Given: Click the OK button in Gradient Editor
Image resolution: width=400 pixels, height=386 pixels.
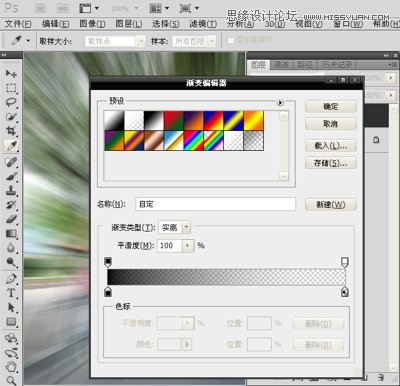Looking at the screenshot, I should [331, 107].
